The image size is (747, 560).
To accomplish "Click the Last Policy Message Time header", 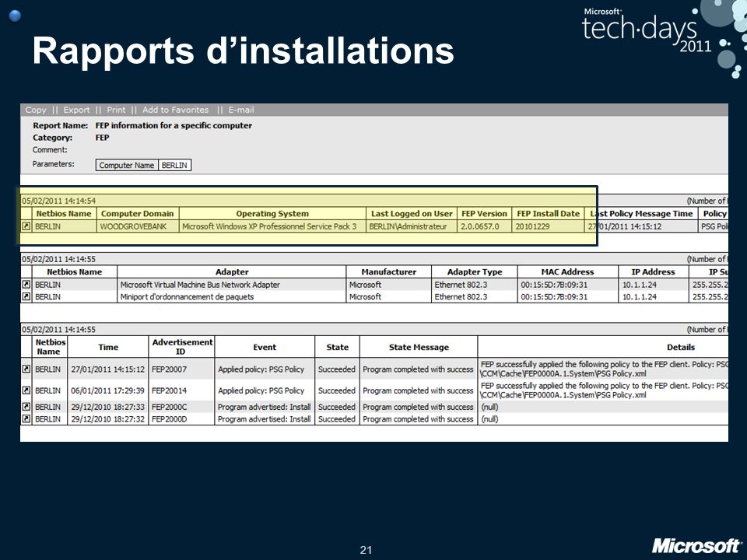I will 641,214.
